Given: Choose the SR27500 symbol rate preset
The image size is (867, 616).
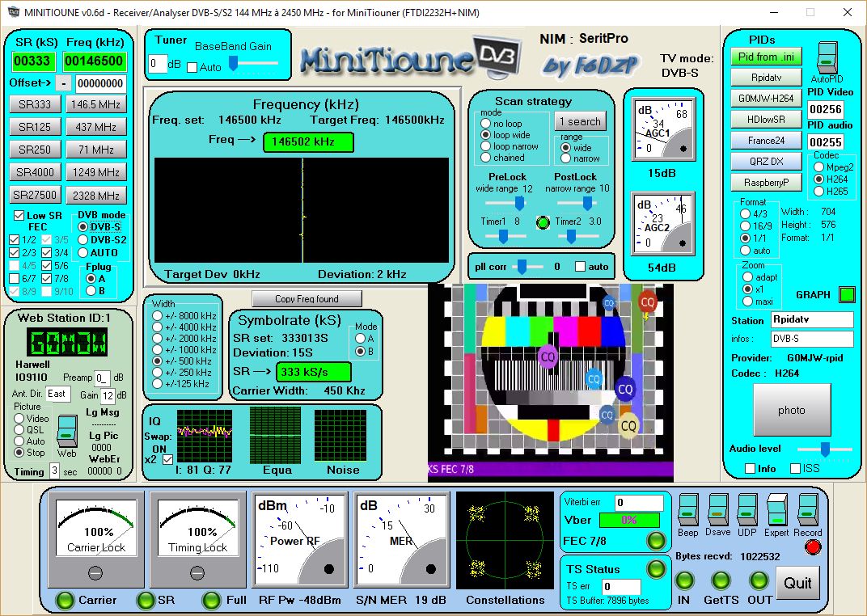Looking at the screenshot, I should (x=35, y=195).
